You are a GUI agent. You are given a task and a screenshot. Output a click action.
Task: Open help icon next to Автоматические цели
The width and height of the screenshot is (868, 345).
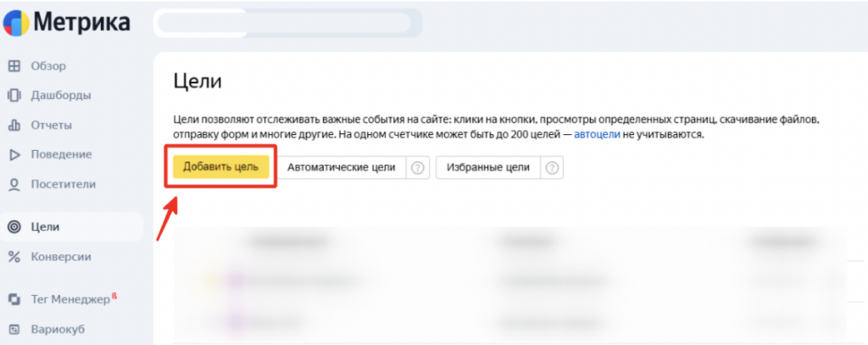pos(417,168)
